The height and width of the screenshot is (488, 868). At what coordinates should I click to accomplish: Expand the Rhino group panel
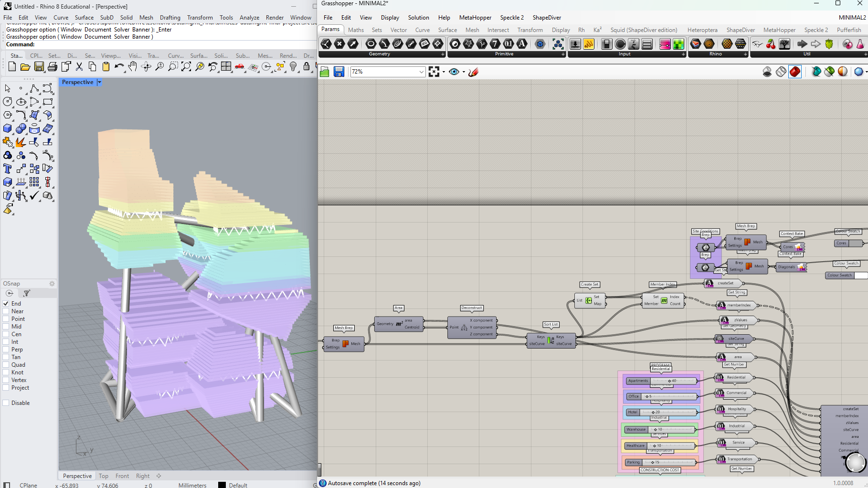pos(746,54)
